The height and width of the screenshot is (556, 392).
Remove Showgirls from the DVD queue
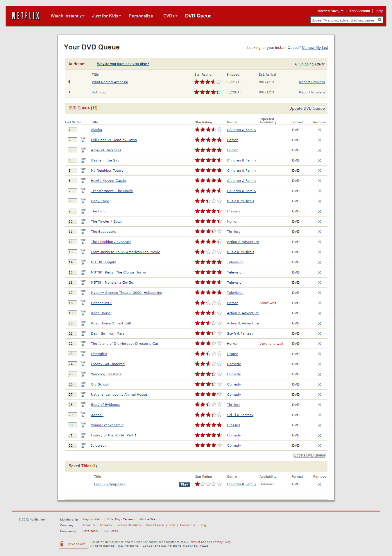pyautogui.click(x=319, y=354)
